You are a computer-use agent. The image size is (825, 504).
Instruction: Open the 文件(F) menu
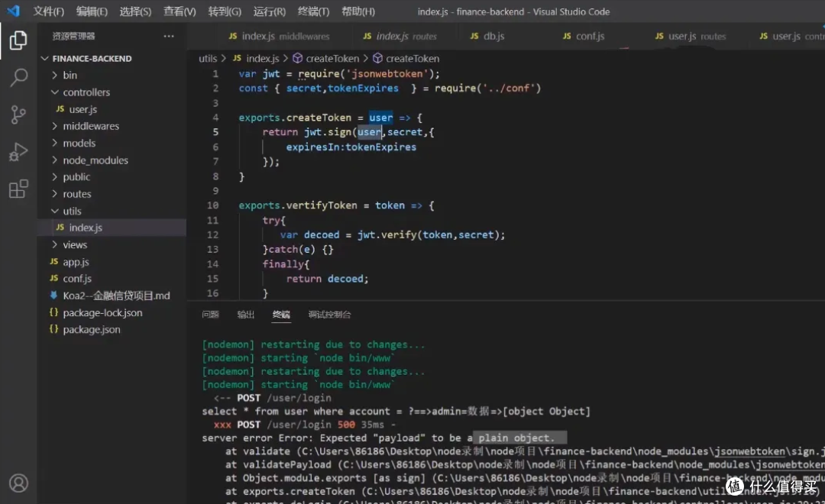[x=48, y=11]
